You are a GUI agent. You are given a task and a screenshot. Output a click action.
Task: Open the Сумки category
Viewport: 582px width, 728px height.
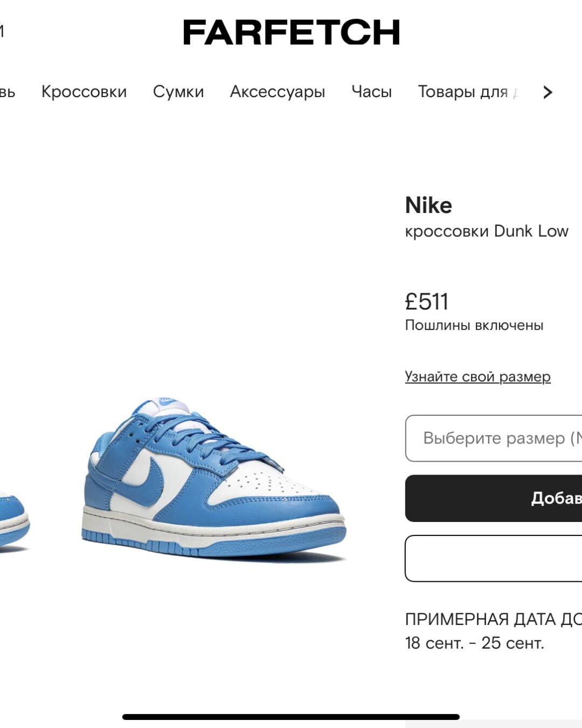click(x=178, y=91)
